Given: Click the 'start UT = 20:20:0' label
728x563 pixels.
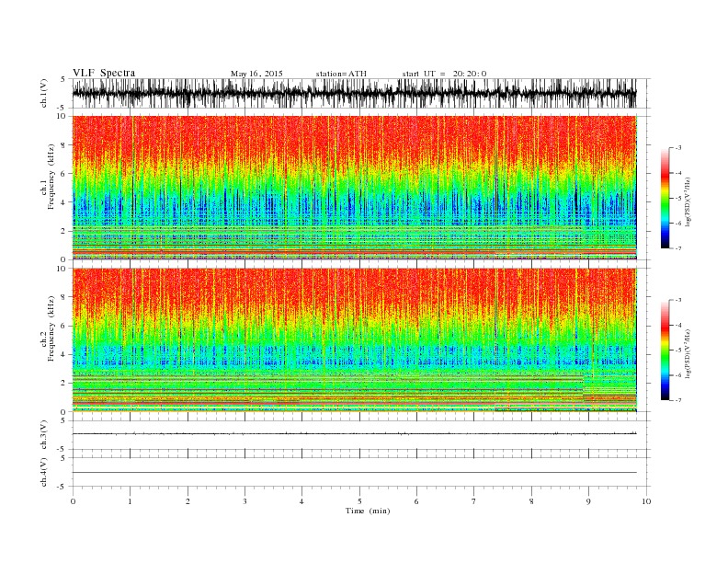Looking at the screenshot, I should click(444, 74).
